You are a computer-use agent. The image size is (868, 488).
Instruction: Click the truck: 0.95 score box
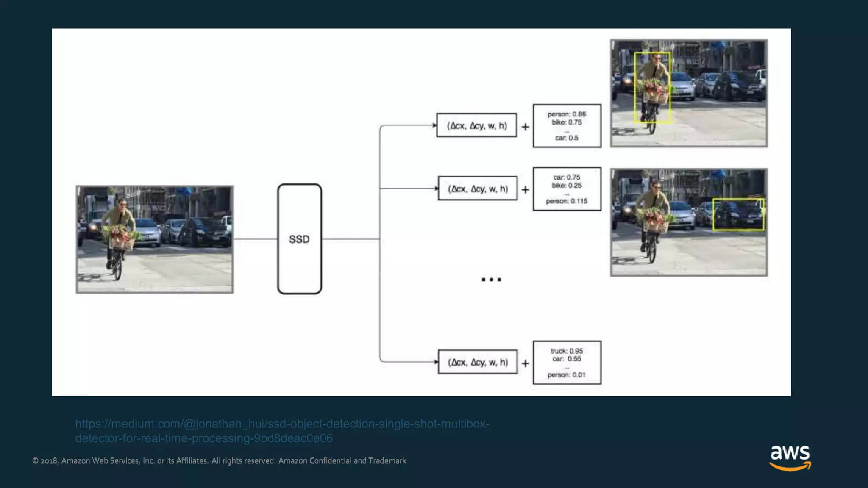click(x=567, y=363)
